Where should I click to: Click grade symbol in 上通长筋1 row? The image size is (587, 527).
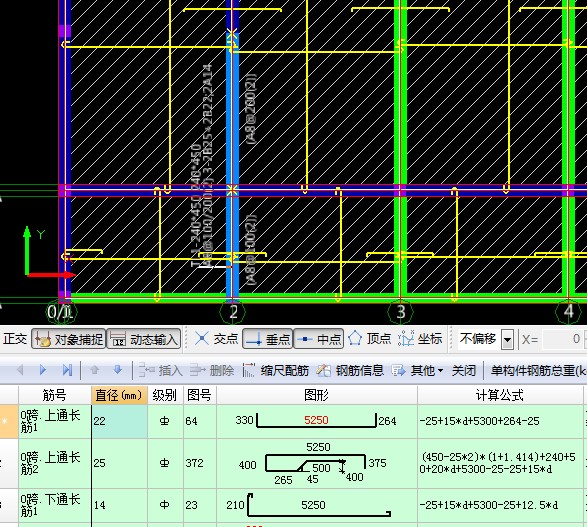click(x=165, y=421)
